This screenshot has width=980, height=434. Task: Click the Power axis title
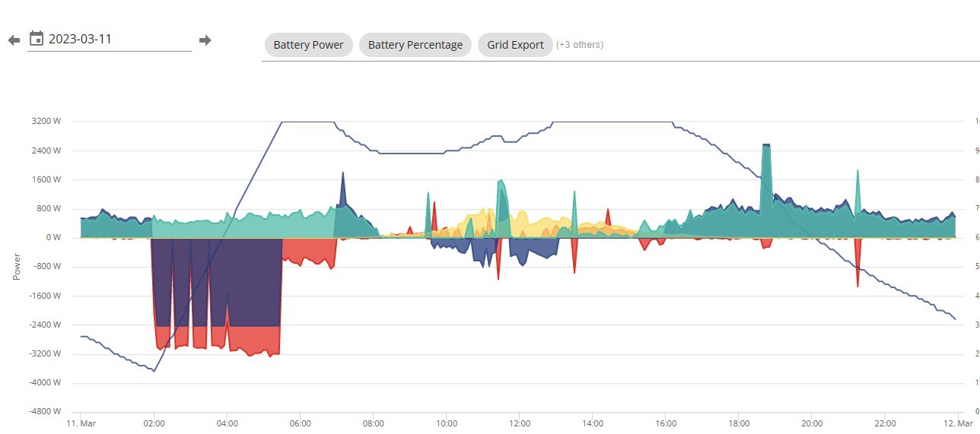click(17, 267)
